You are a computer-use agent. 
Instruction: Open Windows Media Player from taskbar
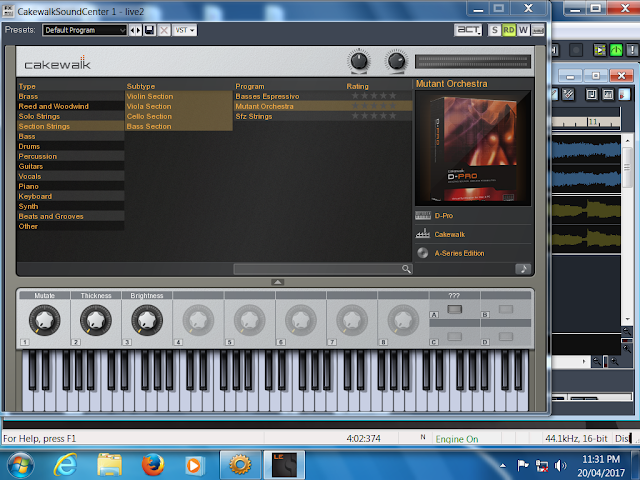point(194,465)
